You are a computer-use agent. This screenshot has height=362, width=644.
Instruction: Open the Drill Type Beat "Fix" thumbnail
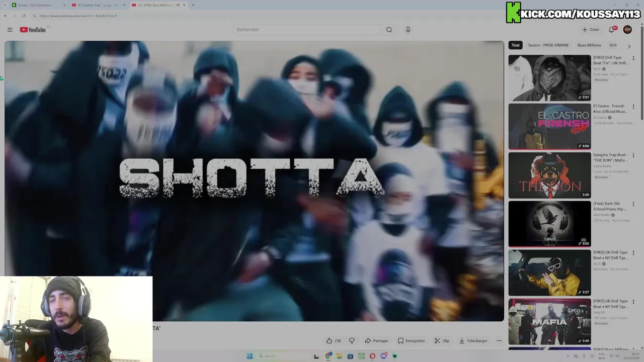click(549, 78)
